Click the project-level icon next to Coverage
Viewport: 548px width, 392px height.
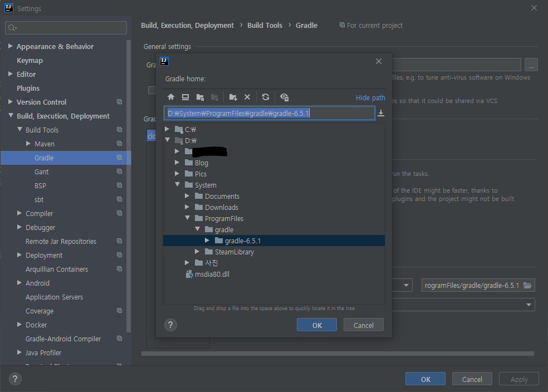tap(120, 311)
